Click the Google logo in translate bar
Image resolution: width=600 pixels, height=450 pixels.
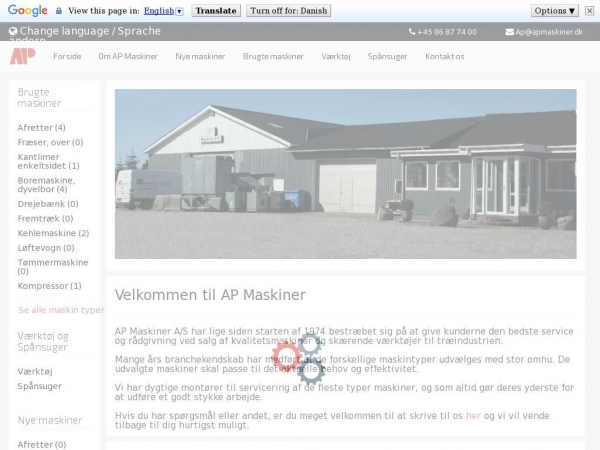click(28, 11)
